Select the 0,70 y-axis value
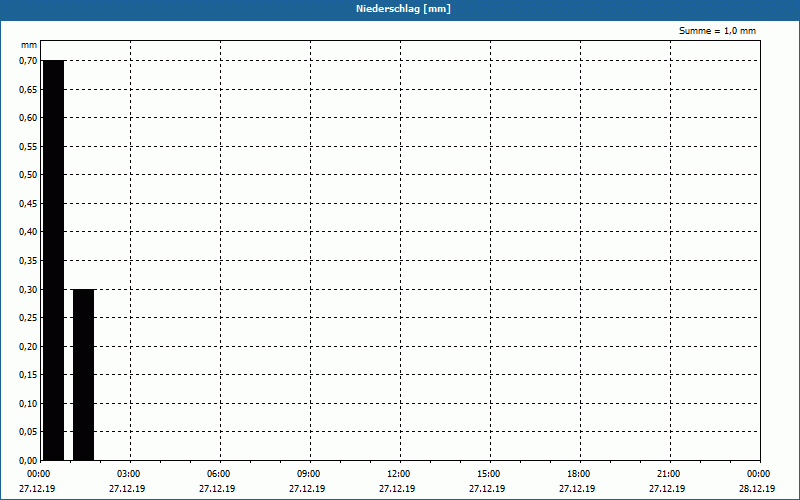This screenshot has height=500, width=800. pyautogui.click(x=28, y=61)
